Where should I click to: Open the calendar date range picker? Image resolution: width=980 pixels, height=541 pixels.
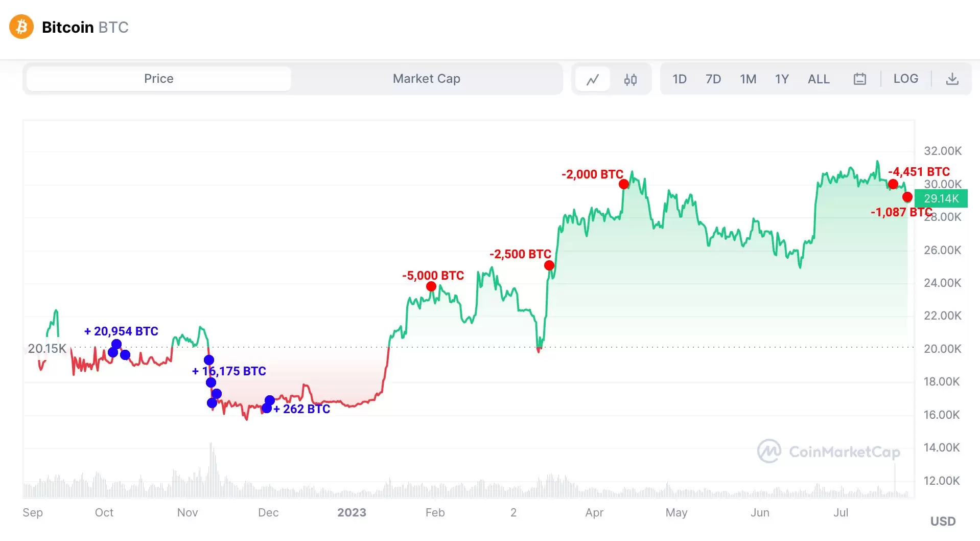tap(859, 79)
